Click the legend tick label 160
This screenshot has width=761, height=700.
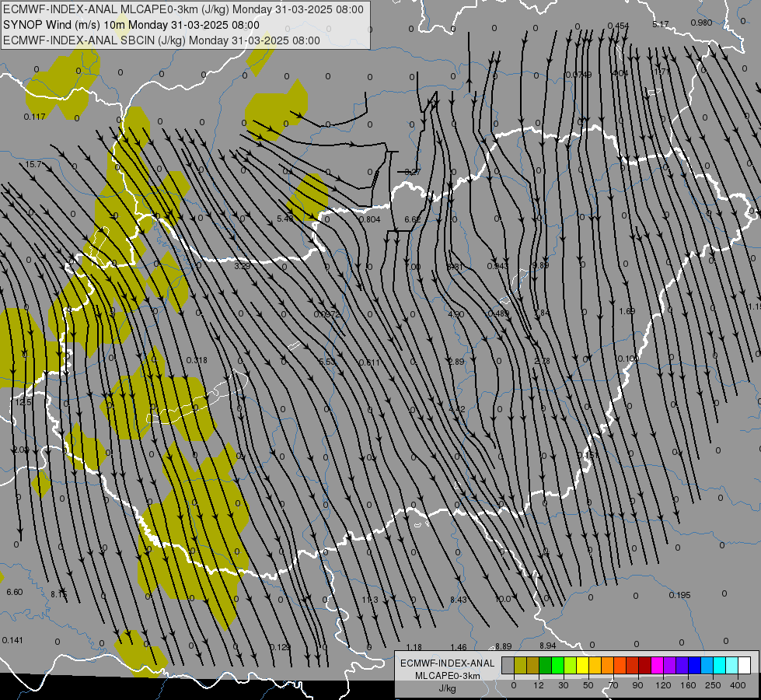(x=688, y=685)
